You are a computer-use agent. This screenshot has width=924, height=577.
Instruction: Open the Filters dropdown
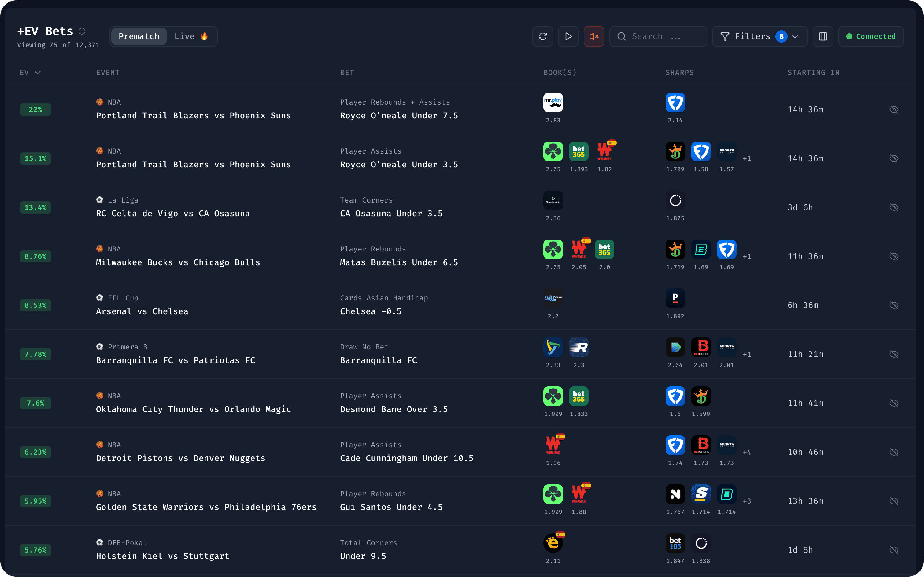point(759,36)
